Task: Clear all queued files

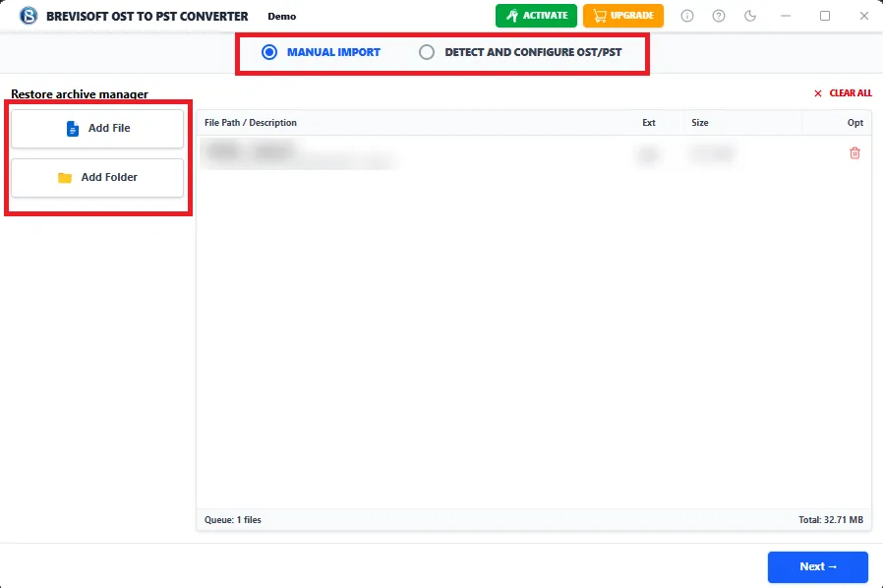Action: (x=843, y=93)
